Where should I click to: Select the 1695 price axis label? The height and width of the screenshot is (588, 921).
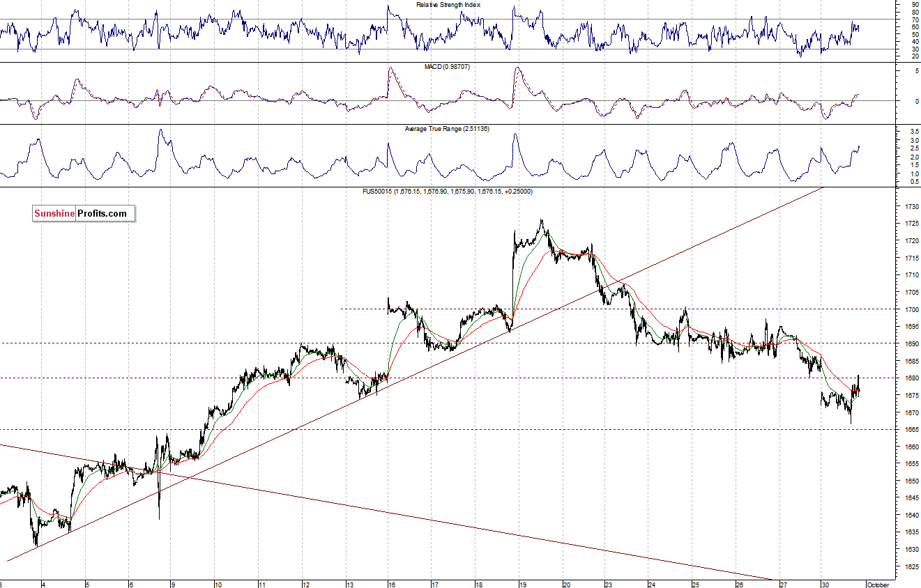pos(911,327)
